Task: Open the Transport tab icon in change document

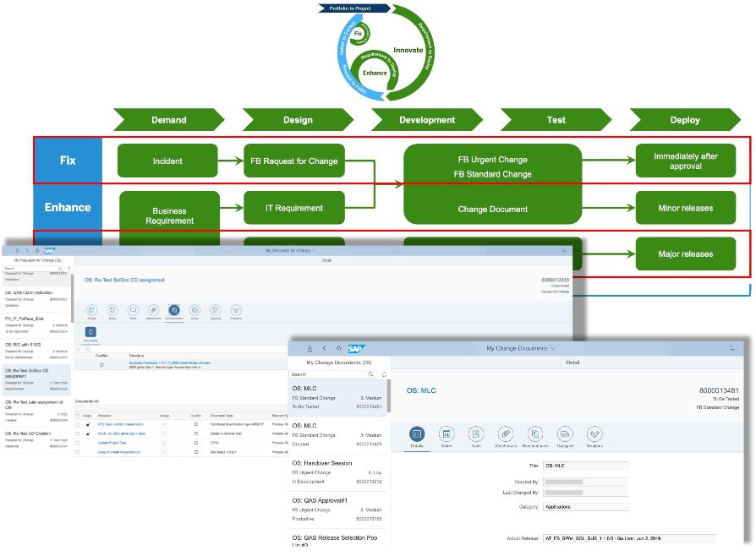Action: point(565,434)
